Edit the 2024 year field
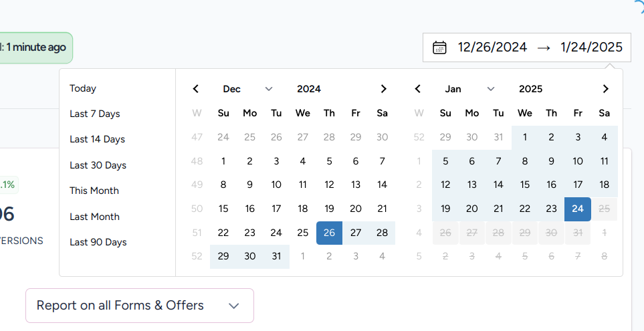 (x=309, y=89)
